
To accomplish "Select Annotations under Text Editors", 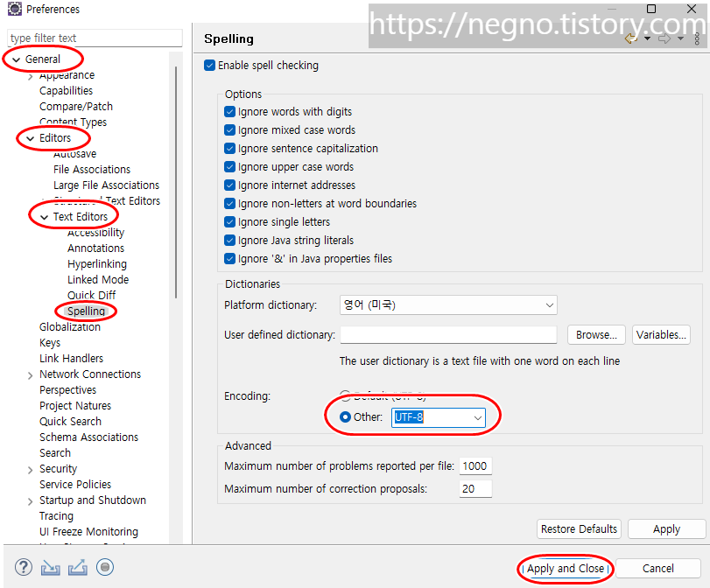I will pos(96,248).
